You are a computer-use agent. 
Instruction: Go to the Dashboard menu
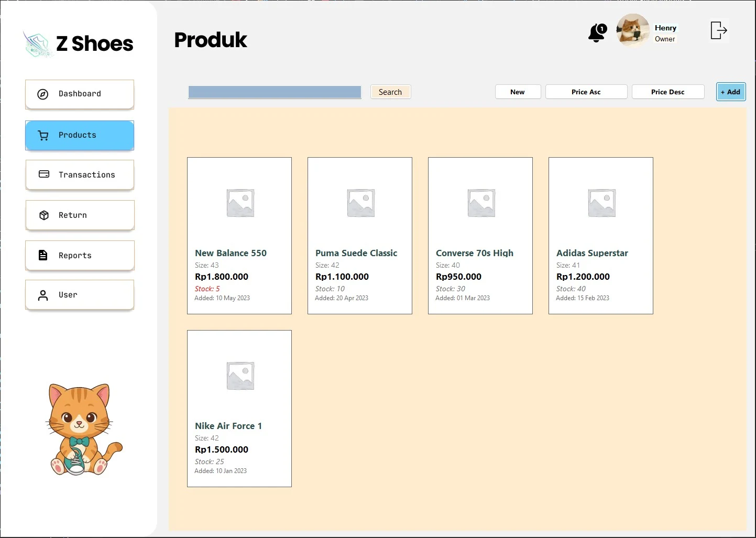click(80, 94)
